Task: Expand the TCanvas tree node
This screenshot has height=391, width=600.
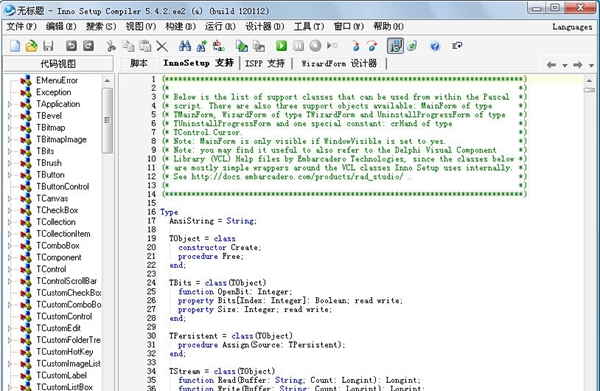Action: [x=10, y=199]
